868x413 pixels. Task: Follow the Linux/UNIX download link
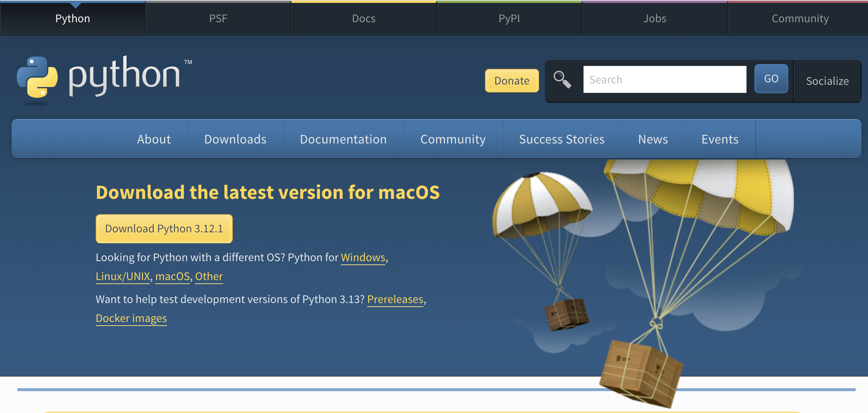tap(123, 276)
